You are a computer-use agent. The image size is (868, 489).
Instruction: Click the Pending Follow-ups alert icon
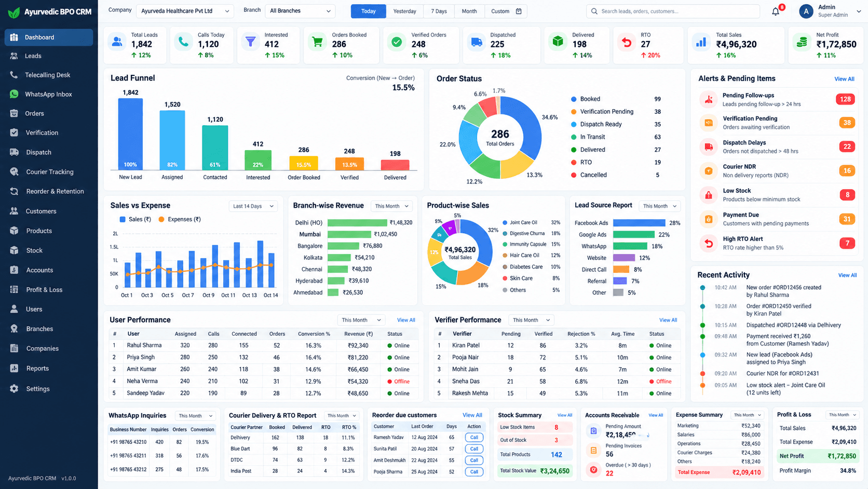click(709, 99)
